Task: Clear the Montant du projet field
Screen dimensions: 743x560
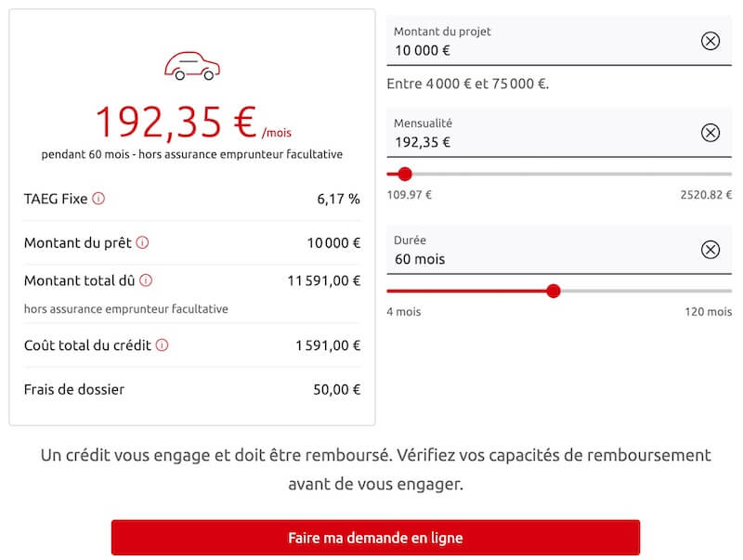Action: (710, 41)
